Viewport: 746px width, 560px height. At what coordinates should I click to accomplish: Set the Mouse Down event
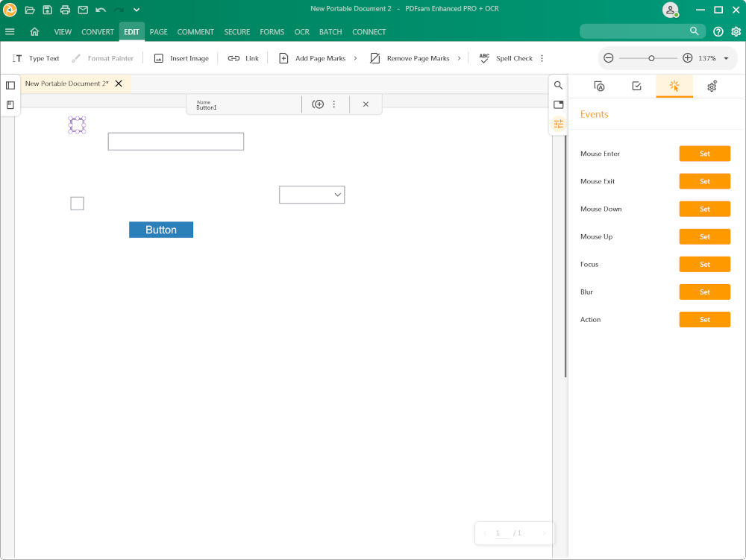point(705,209)
